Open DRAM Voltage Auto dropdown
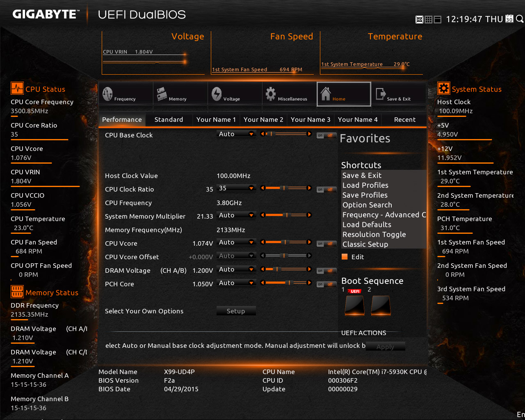Image resolution: width=525 pixels, height=420 pixels. coord(236,269)
